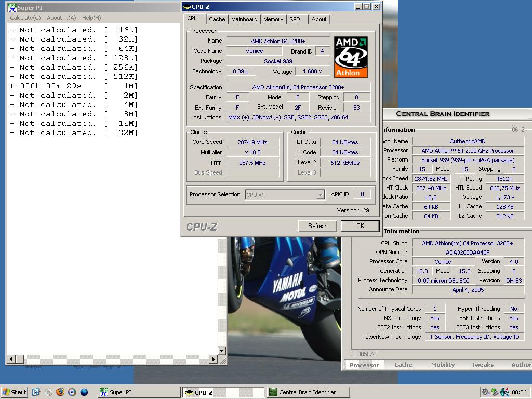Click the first system tray icon
The image size is (532, 399).
tap(485, 392)
